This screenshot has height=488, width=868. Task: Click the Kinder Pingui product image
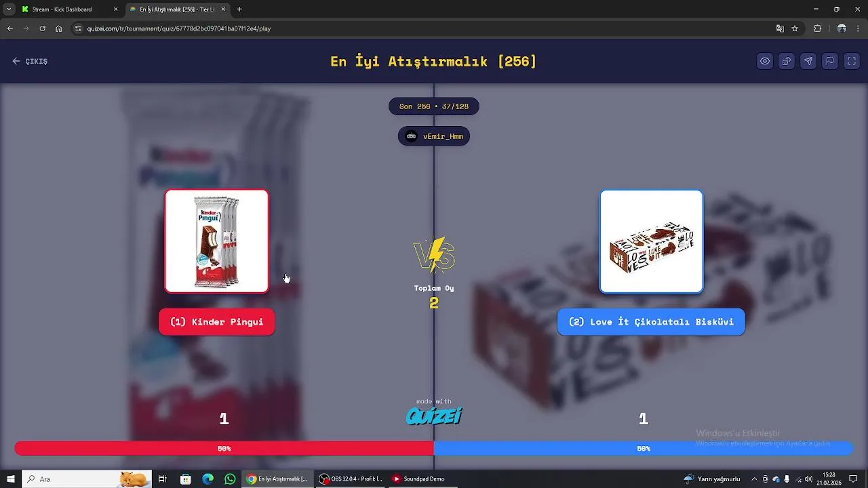217,241
